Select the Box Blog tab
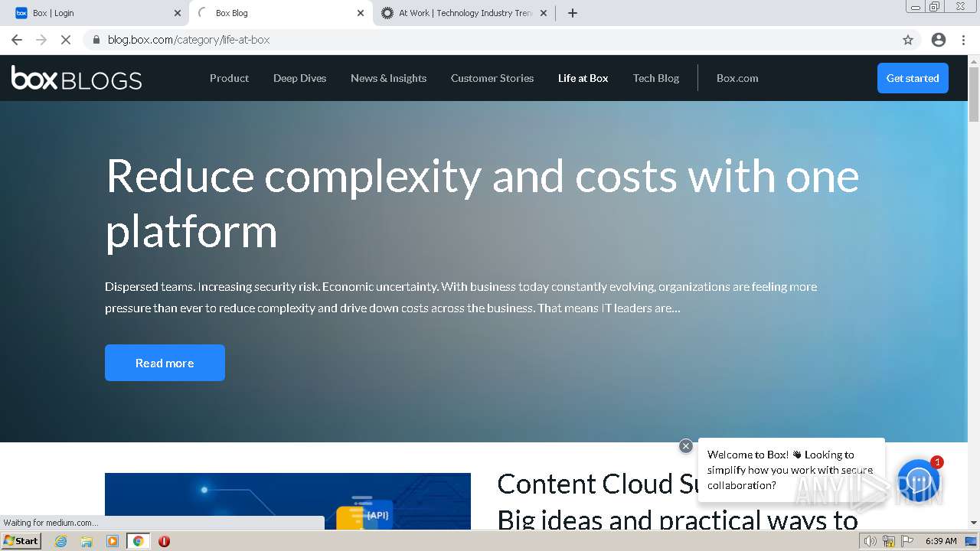The image size is (980, 551). coord(281,13)
